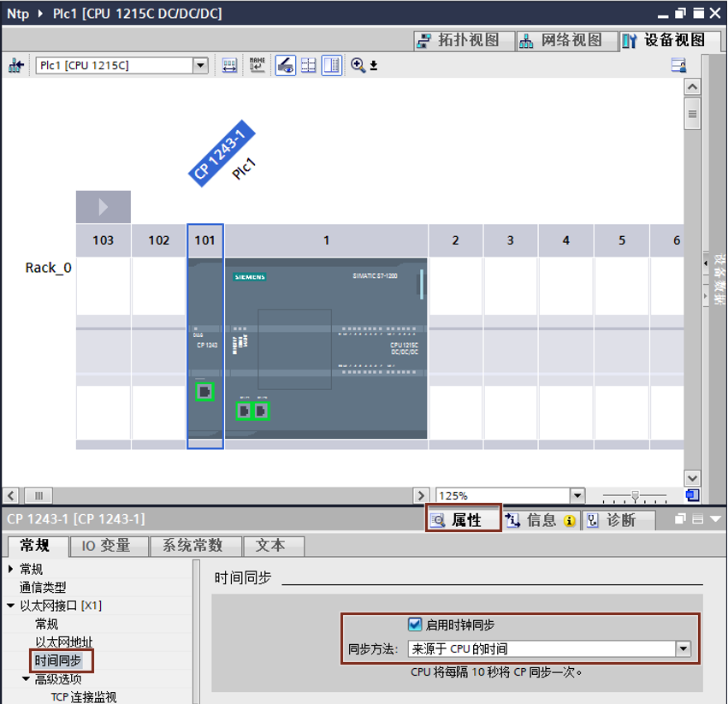Click the vertical scrollbar thumb of device view
728x704 pixels.
(x=692, y=114)
